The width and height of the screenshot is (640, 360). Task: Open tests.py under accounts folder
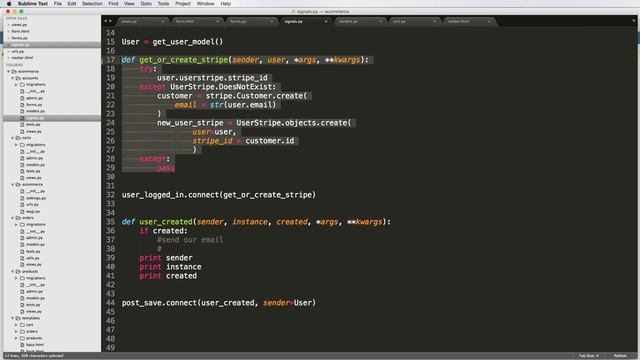coord(33,124)
